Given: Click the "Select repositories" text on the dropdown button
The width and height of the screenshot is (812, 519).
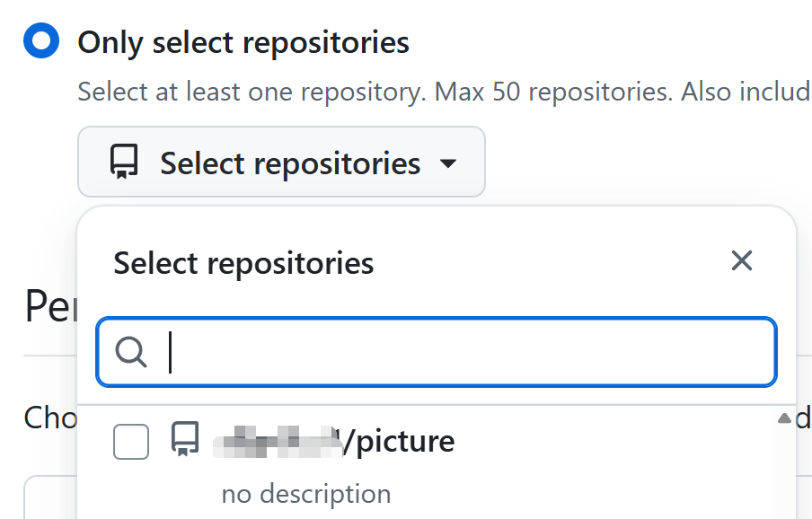Looking at the screenshot, I should click(x=290, y=163).
